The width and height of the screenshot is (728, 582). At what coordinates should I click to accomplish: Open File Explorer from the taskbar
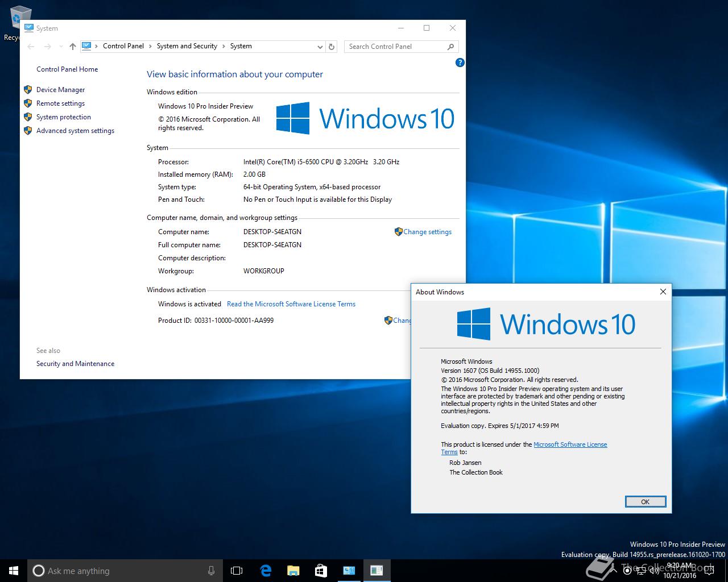pos(293,571)
